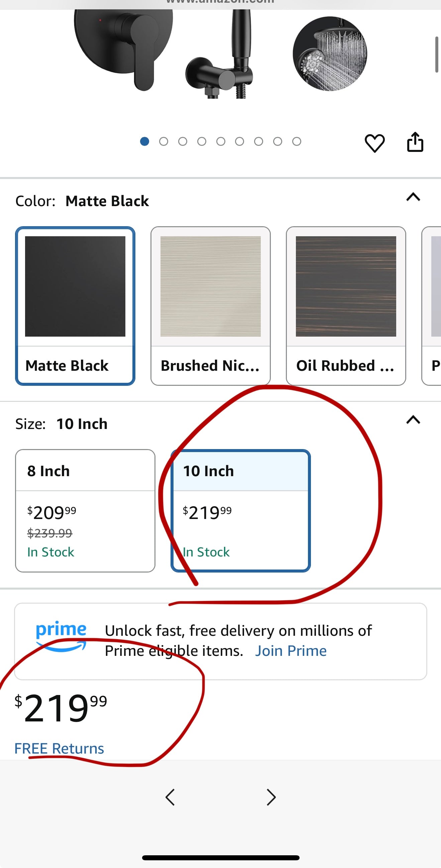Tap the heart wishlist icon
The height and width of the screenshot is (868, 441).
(374, 143)
